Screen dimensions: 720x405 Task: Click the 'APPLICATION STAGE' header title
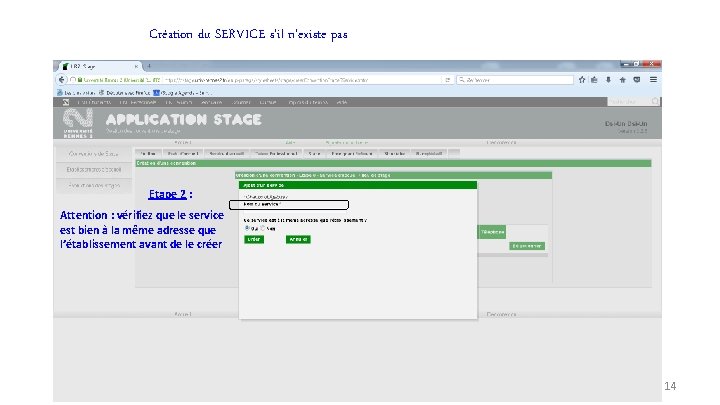183,120
